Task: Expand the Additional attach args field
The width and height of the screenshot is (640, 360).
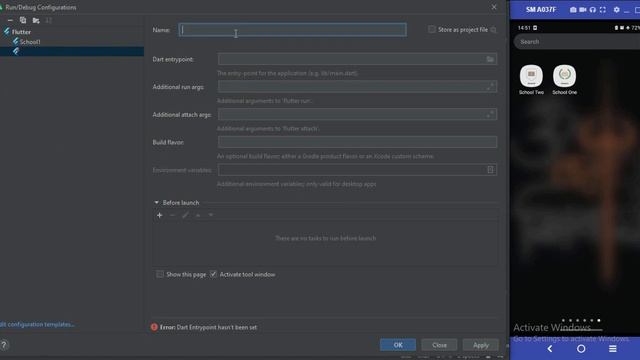Action: (490, 114)
